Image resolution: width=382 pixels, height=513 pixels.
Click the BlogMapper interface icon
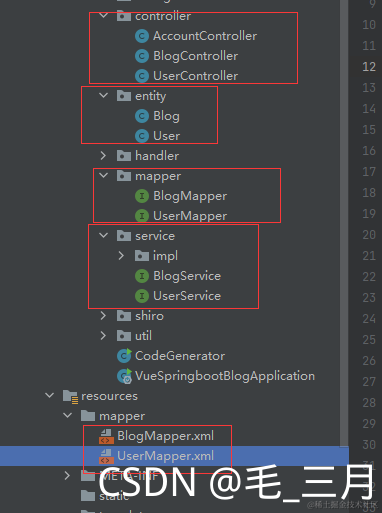point(142,196)
